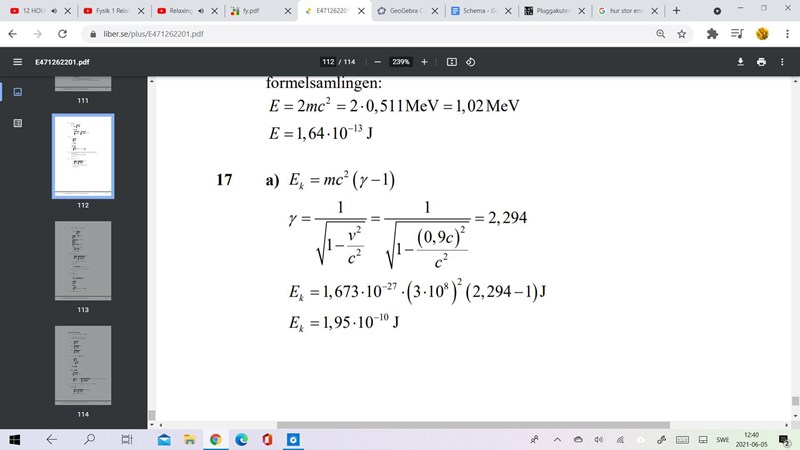This screenshot has height=450, width=800.
Task: Zoom in the PDF document
Action: (424, 61)
